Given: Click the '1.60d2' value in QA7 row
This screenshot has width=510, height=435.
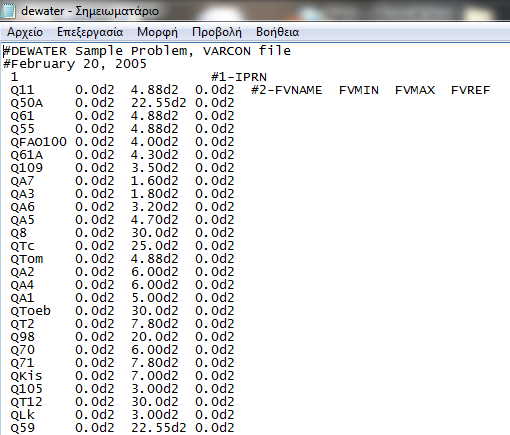Looking at the screenshot, I should point(155,181).
